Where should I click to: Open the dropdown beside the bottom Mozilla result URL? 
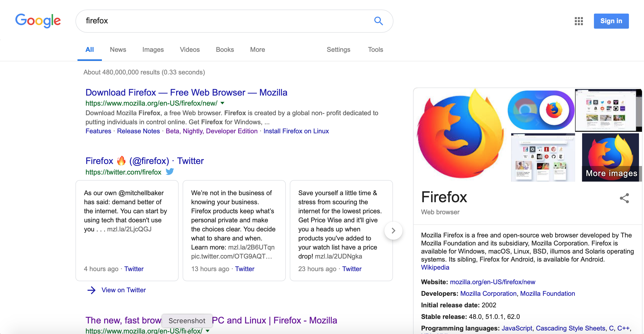click(207, 331)
